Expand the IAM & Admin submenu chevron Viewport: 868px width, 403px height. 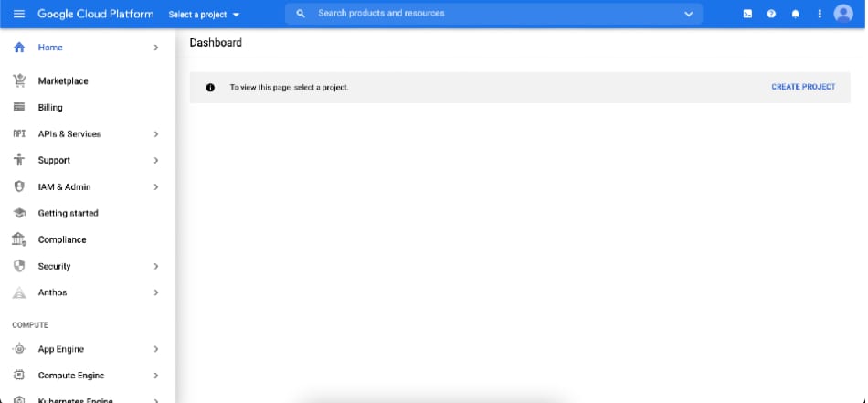(x=156, y=187)
